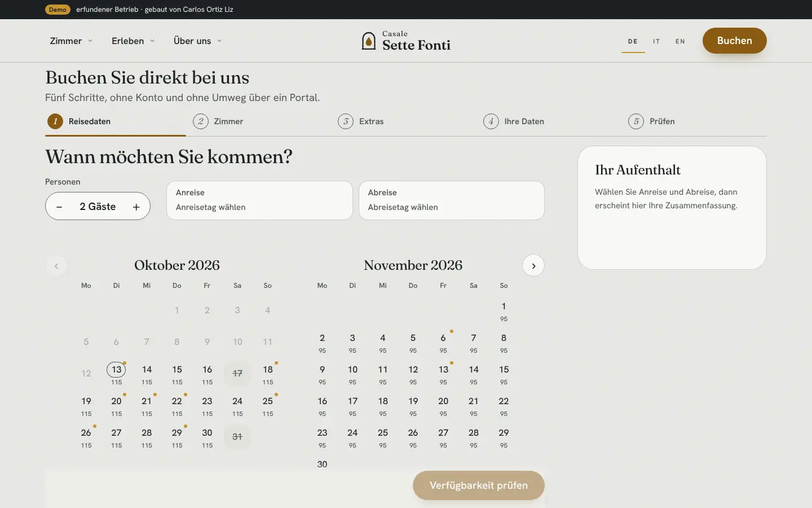Open the Abreise date field
812x508 pixels.
coord(452,200)
